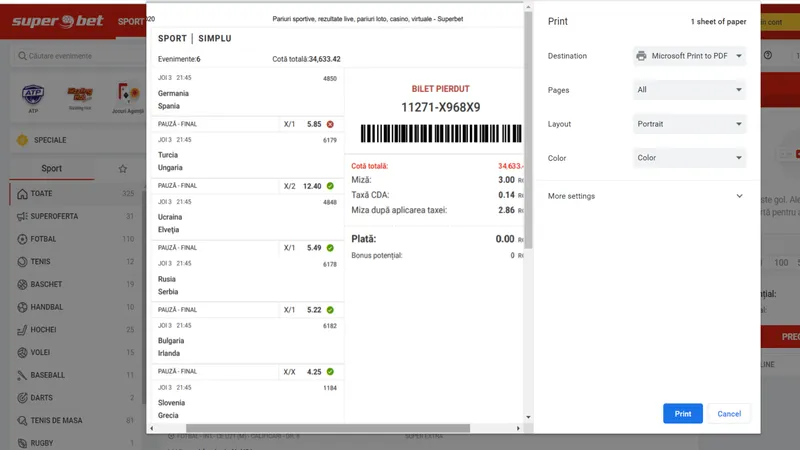The height and width of the screenshot is (450, 800).
Task: Open the Color mode dropdown
Action: tap(689, 158)
